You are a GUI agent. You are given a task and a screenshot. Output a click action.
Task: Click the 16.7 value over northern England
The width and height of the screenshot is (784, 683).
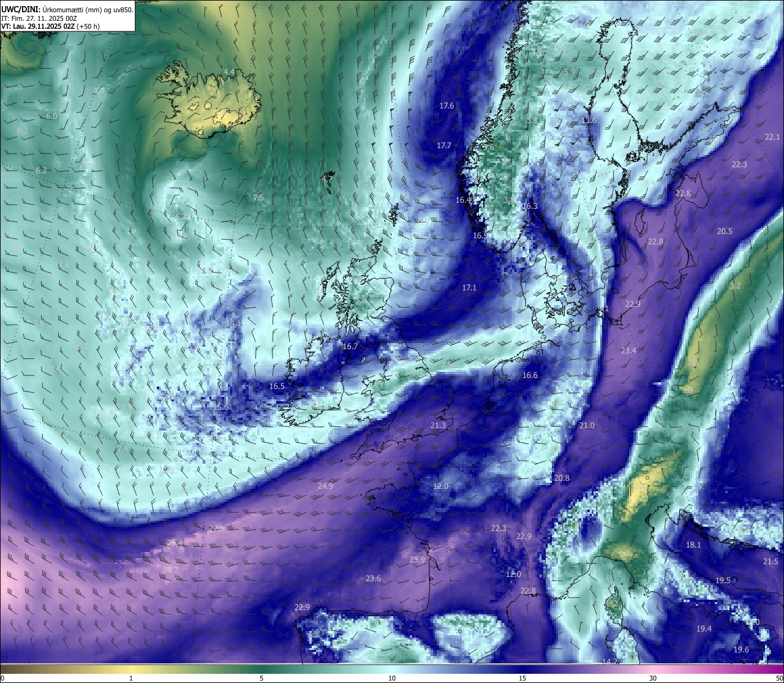[x=350, y=346]
